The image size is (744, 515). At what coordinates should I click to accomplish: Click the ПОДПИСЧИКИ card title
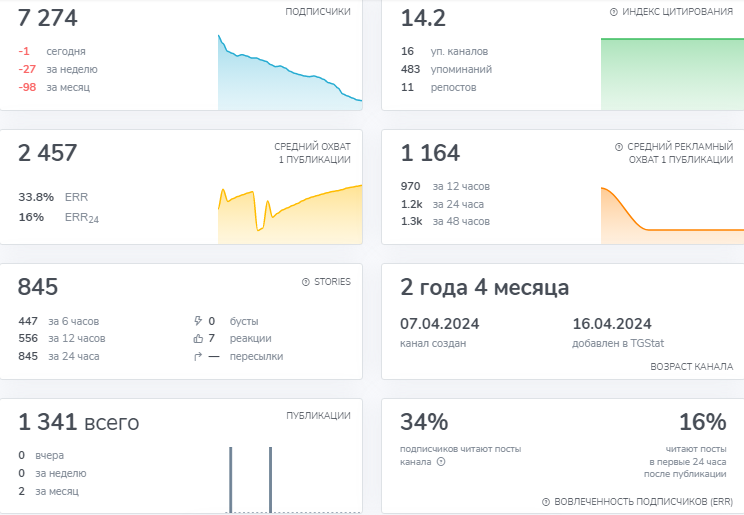[318, 12]
